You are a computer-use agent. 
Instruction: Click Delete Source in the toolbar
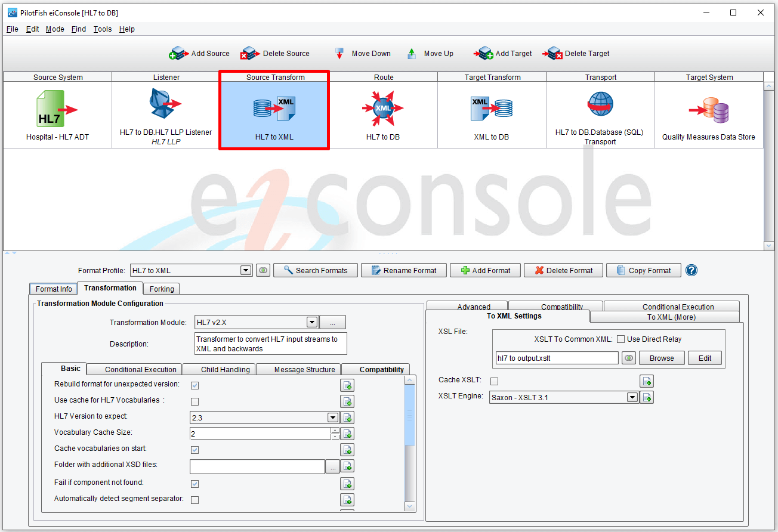point(275,54)
